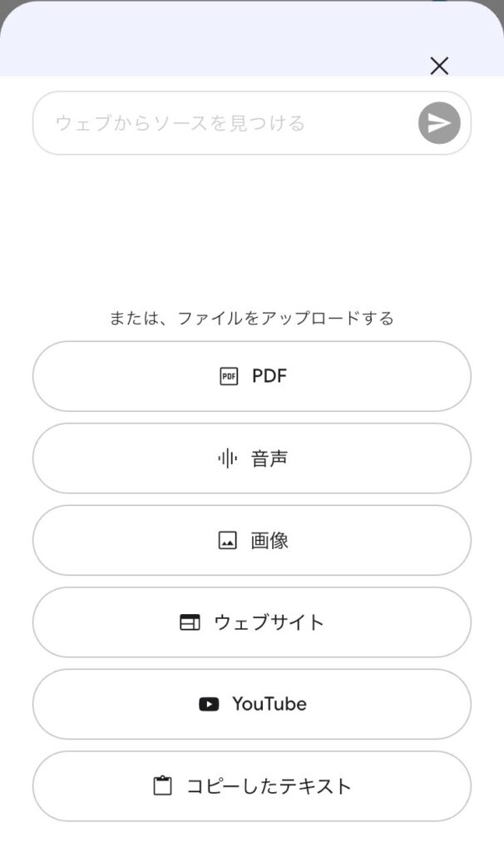Click the YouTube play logo icon
The height and width of the screenshot is (852, 504).
(209, 704)
